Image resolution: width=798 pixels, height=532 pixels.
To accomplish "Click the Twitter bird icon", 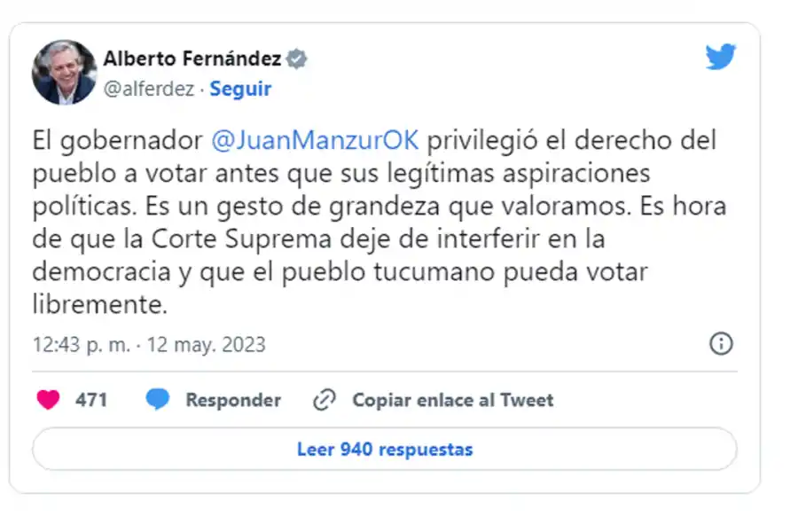I will pyautogui.click(x=721, y=57).
